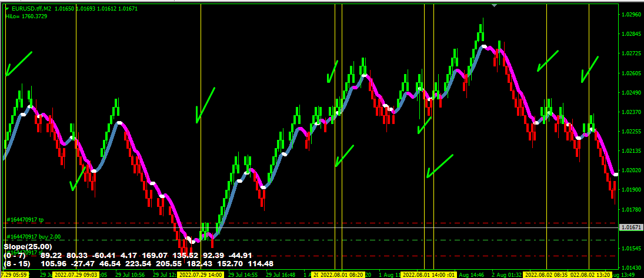Click the (8 - 15) slope row label
644x278 pixels.
pos(16,264)
